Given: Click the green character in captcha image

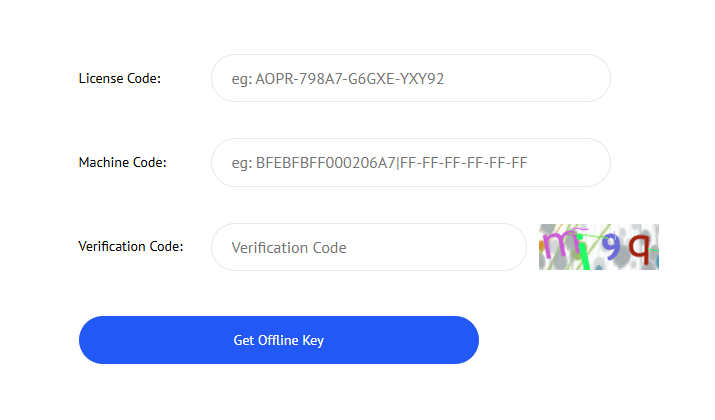Looking at the screenshot, I should pos(582,252).
